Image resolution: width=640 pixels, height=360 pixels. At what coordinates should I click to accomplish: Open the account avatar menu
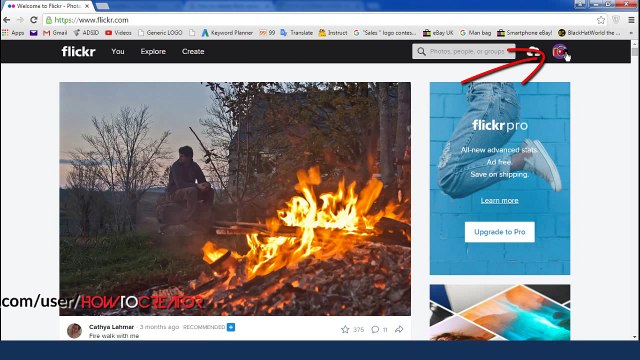pyautogui.click(x=560, y=51)
